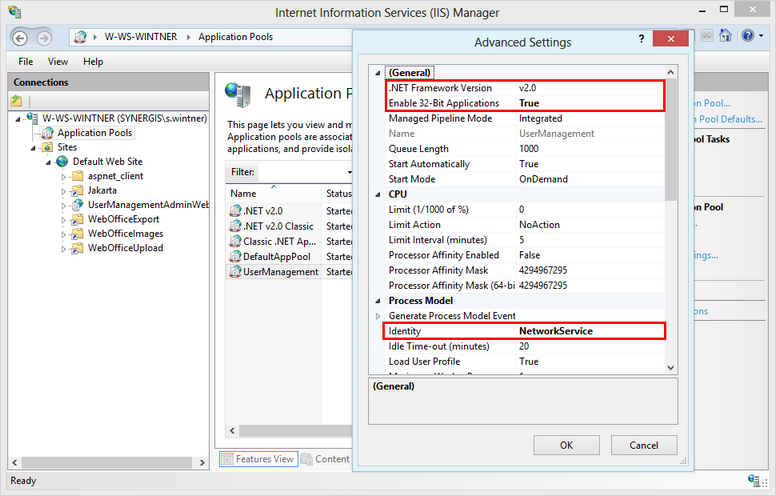The image size is (776, 496).
Task: Select the Limit Action NoAction row
Action: click(x=525, y=225)
